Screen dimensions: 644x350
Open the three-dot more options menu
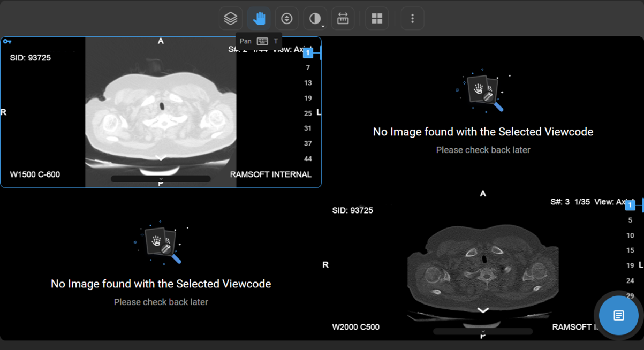coord(412,19)
